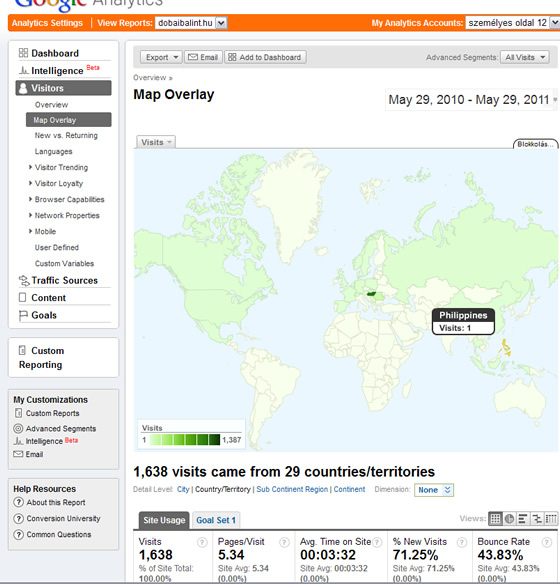
Task: Set detail level to Continent
Action: coord(349,489)
